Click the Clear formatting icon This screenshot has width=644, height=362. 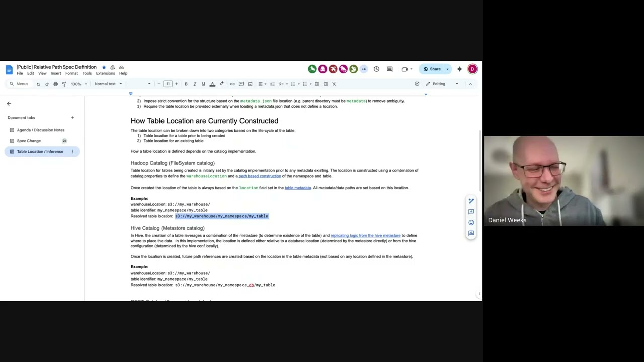[334, 84]
